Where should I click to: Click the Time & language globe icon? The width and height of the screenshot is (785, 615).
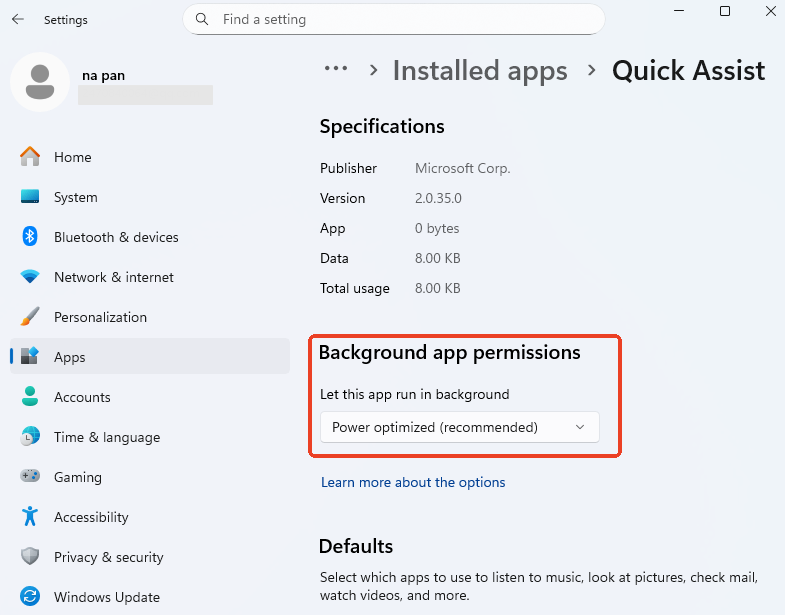pos(30,437)
